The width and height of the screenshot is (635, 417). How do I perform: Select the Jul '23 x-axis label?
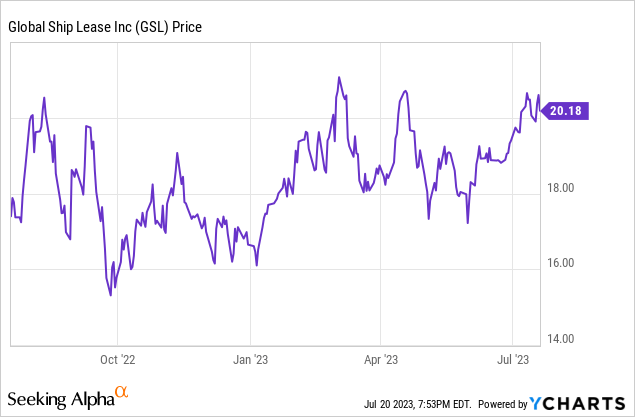pos(513,356)
